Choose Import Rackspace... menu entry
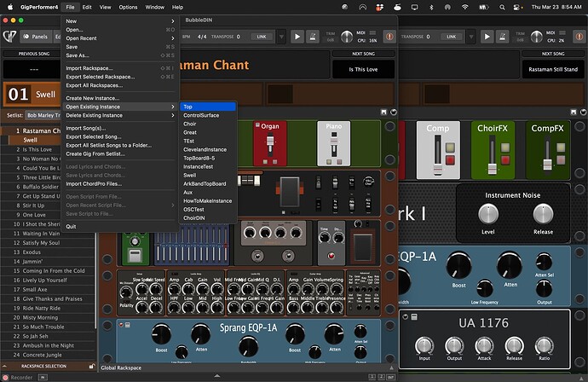The image size is (588, 382). [120, 68]
